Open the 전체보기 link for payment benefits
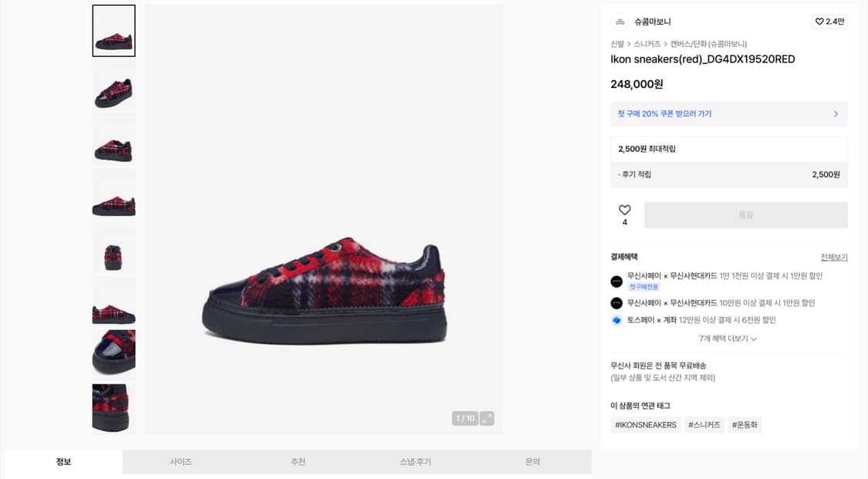The image size is (868, 479). (834, 257)
